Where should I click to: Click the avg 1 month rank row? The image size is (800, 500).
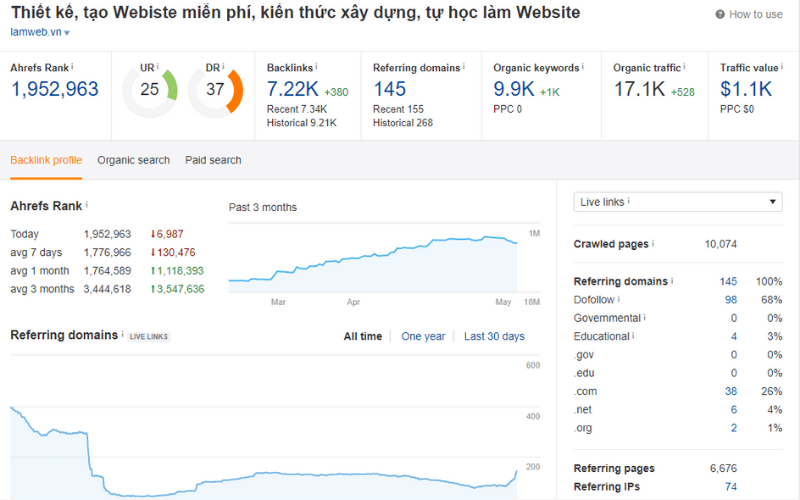coord(107,271)
